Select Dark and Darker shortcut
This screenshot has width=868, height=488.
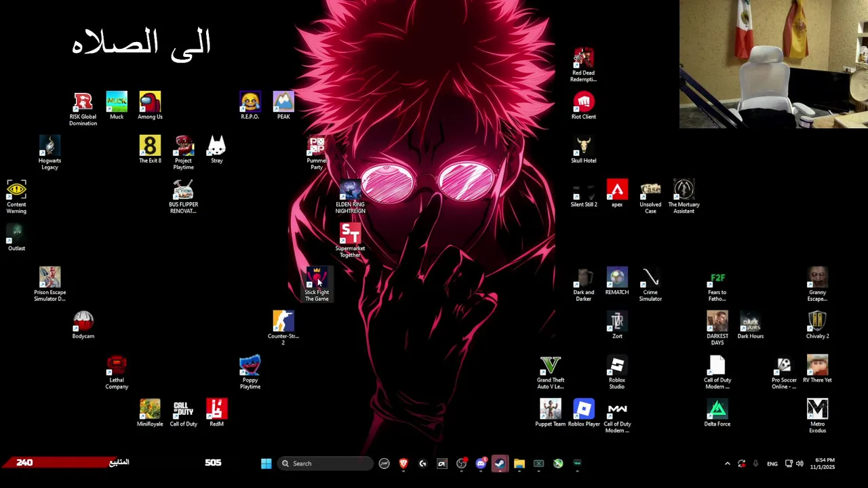coord(583,284)
